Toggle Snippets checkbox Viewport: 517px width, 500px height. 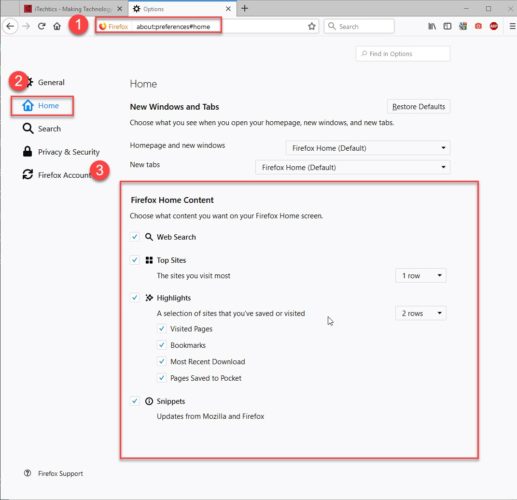(135, 401)
